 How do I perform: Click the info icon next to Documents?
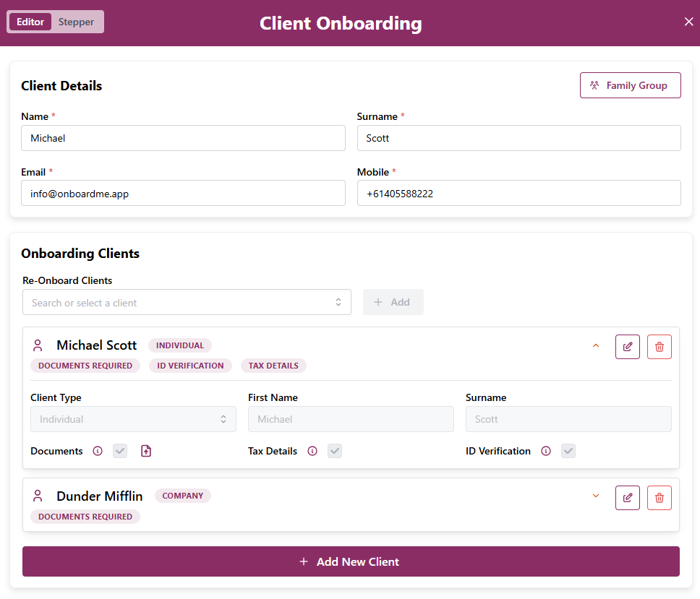click(x=98, y=451)
